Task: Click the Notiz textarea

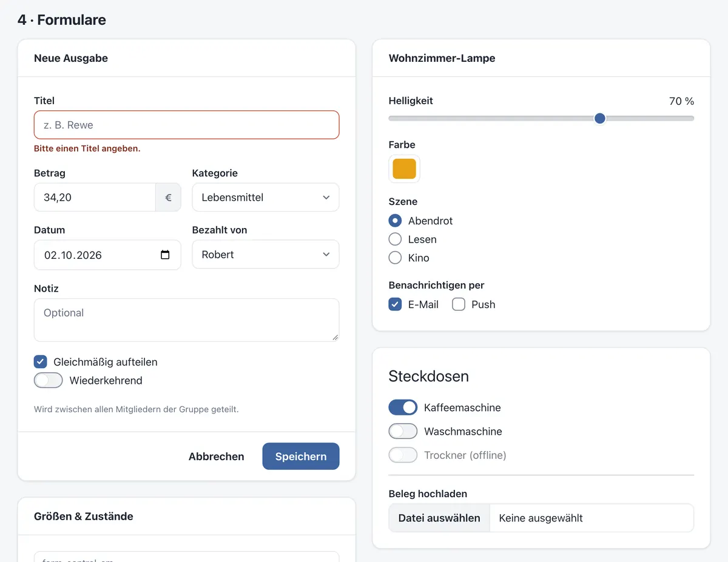Action: point(186,319)
